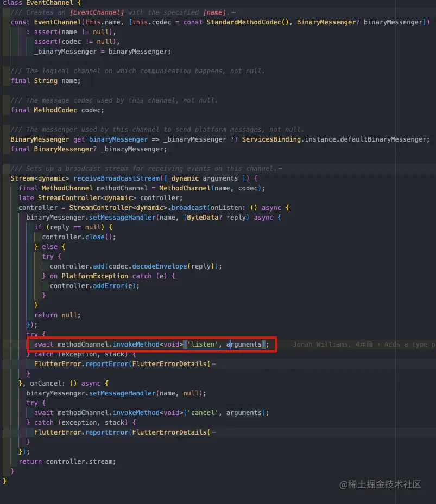
Task: Click setMessageHandler with the ByteData? reply callback
Action: coord(122,218)
